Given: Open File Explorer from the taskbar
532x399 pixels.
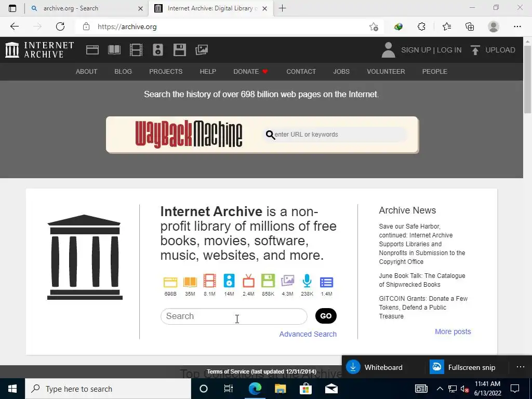Looking at the screenshot, I should 280,389.
